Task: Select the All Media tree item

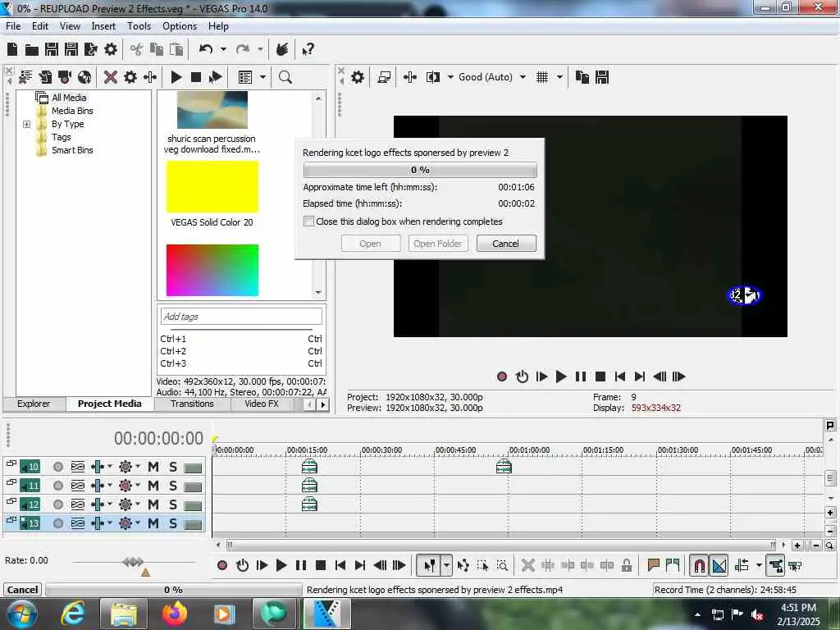Action: pyautogui.click(x=69, y=98)
